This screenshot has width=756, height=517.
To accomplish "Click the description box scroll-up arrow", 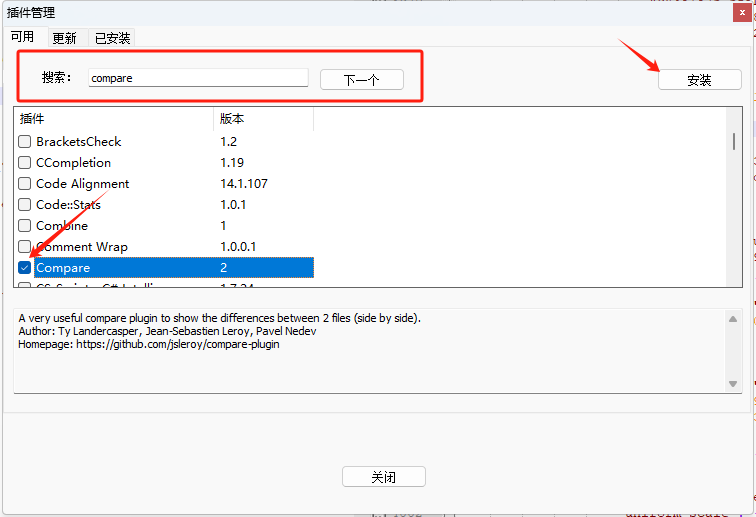I will pos(733,319).
